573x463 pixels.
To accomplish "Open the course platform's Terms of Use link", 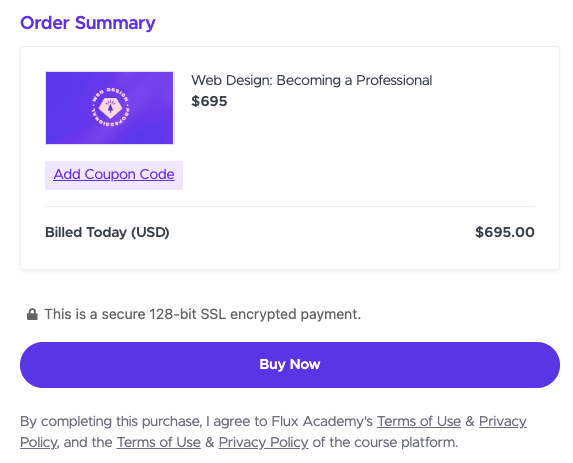I will pos(159,442).
